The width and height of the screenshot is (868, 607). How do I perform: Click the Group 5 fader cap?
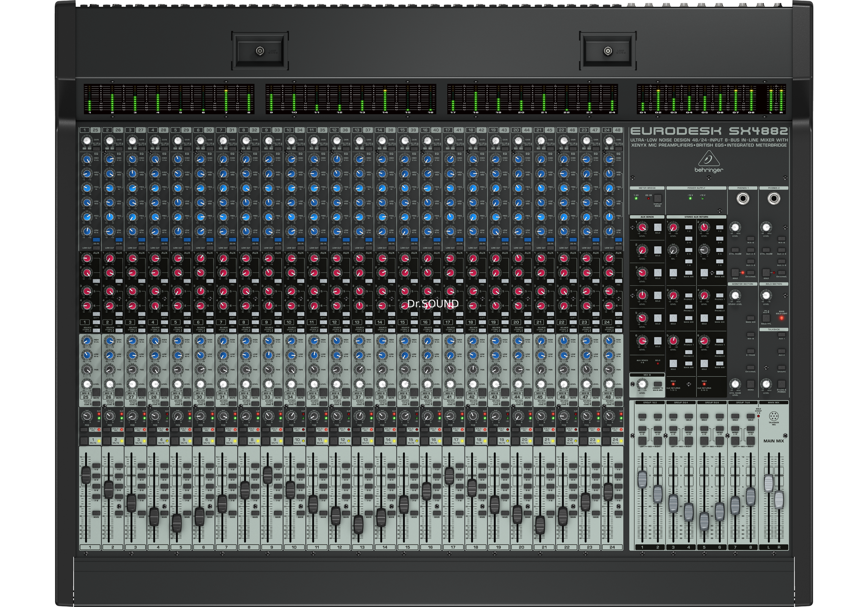(x=704, y=521)
